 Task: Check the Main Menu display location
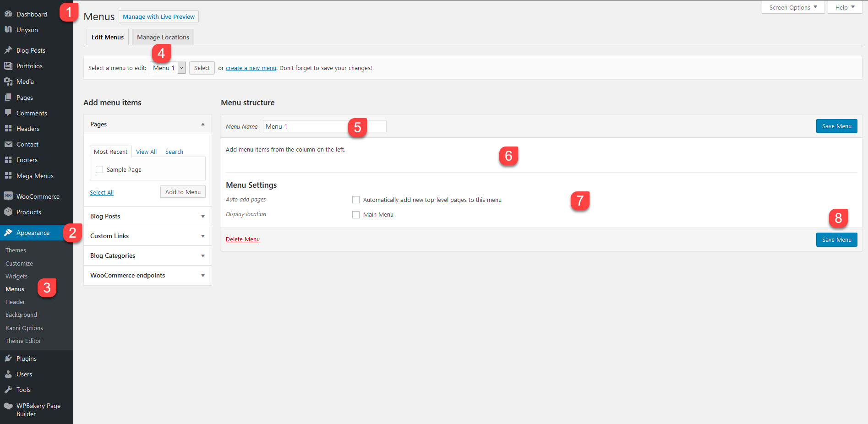pos(356,214)
